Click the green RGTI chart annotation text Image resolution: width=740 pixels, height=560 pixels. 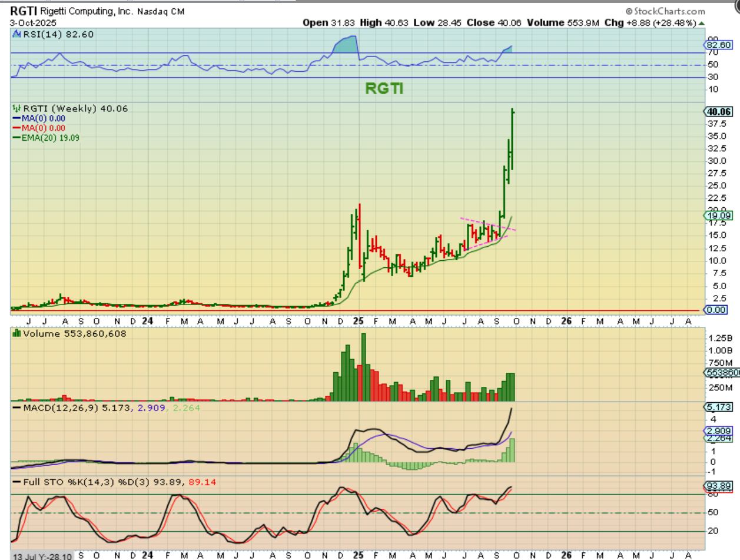(x=384, y=89)
